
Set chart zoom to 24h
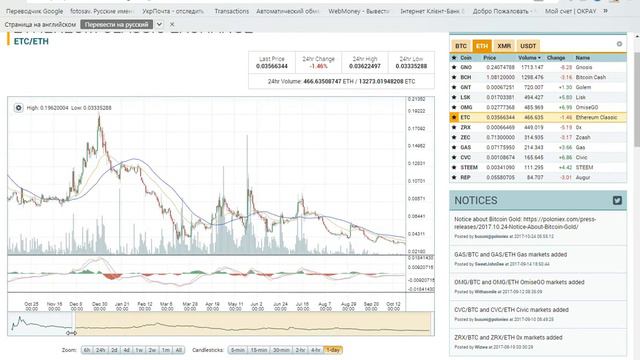100,350
